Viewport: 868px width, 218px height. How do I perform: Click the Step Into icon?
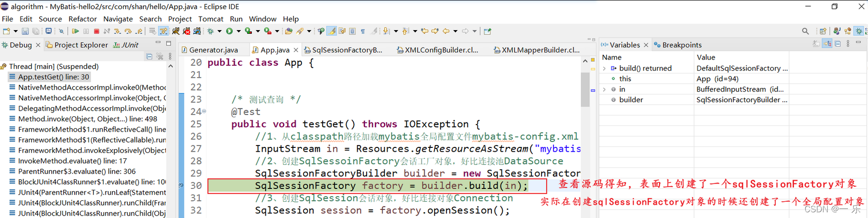pyautogui.click(x=118, y=31)
